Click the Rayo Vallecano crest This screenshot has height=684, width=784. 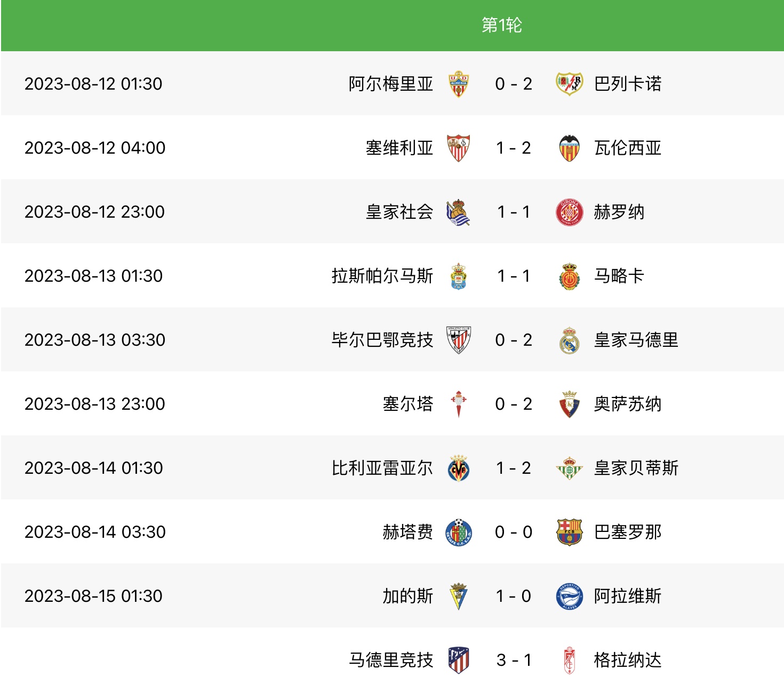coord(569,84)
